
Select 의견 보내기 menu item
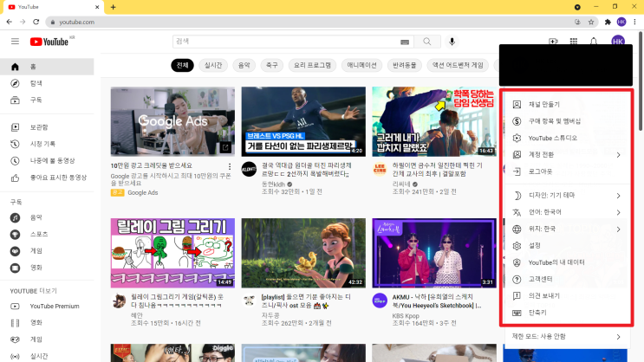(x=567, y=296)
